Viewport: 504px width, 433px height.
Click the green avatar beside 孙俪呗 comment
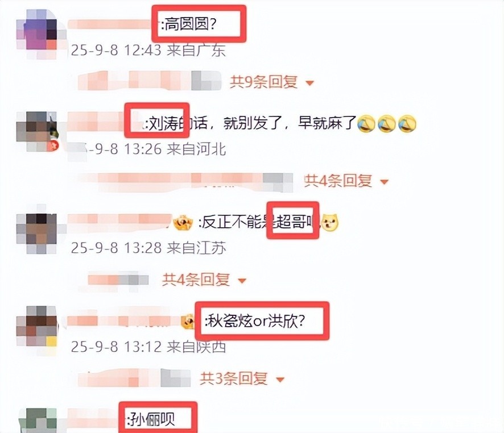36,420
